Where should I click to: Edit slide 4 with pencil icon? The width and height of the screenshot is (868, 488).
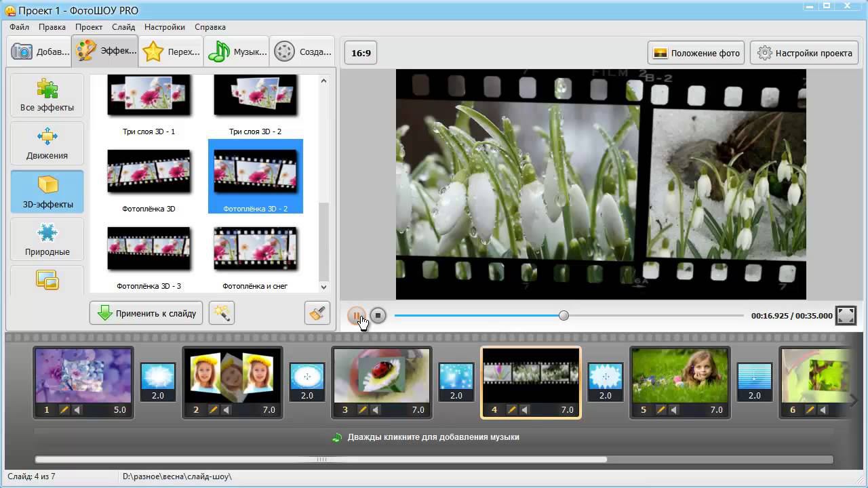tap(512, 409)
